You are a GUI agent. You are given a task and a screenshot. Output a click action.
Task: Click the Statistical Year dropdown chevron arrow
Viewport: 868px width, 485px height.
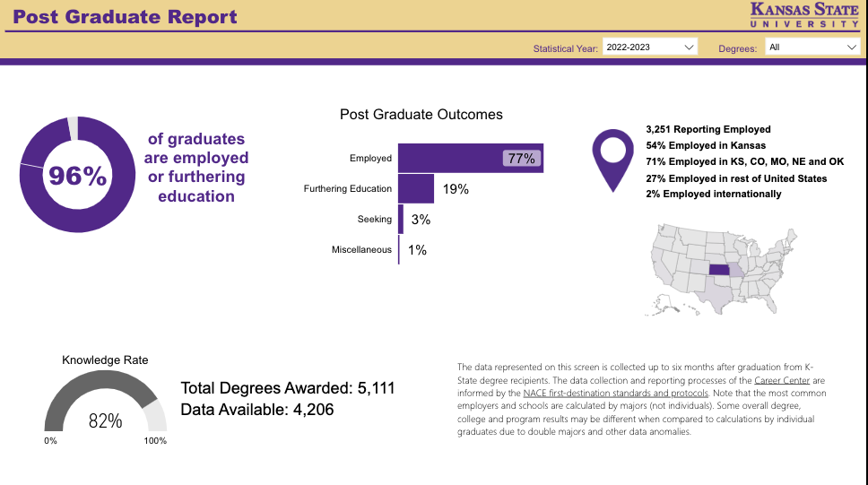[x=689, y=47]
